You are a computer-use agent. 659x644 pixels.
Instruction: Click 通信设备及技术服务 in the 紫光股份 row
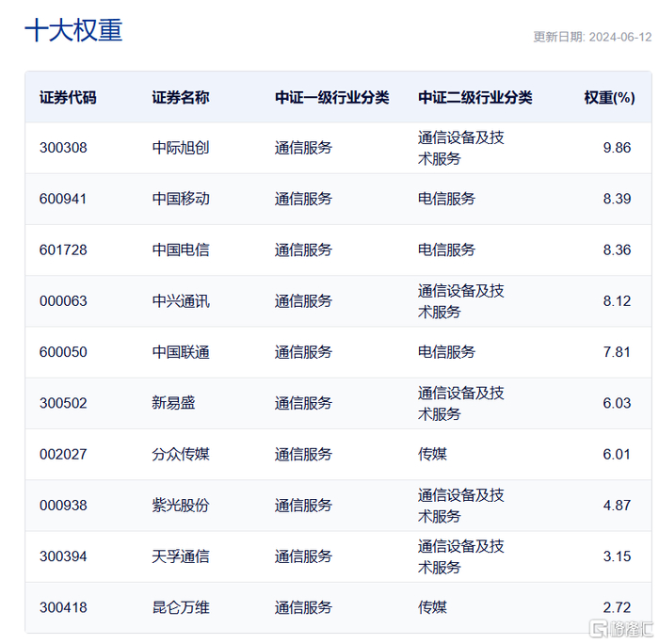[461, 506]
